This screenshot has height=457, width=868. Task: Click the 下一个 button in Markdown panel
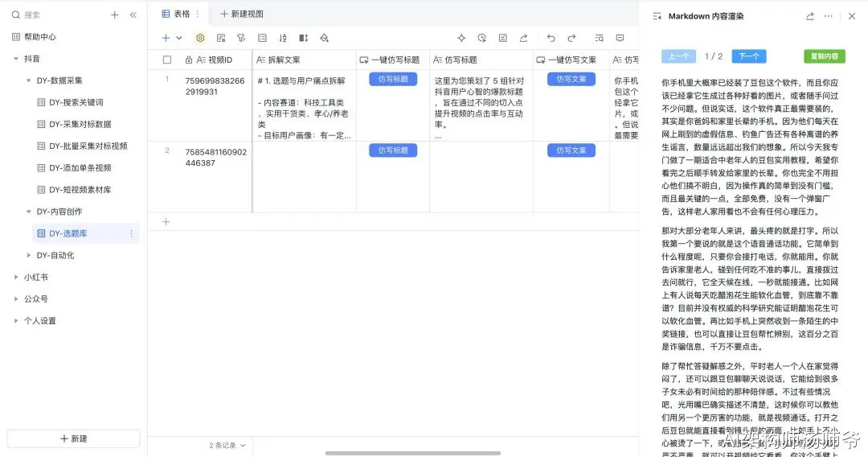point(749,56)
